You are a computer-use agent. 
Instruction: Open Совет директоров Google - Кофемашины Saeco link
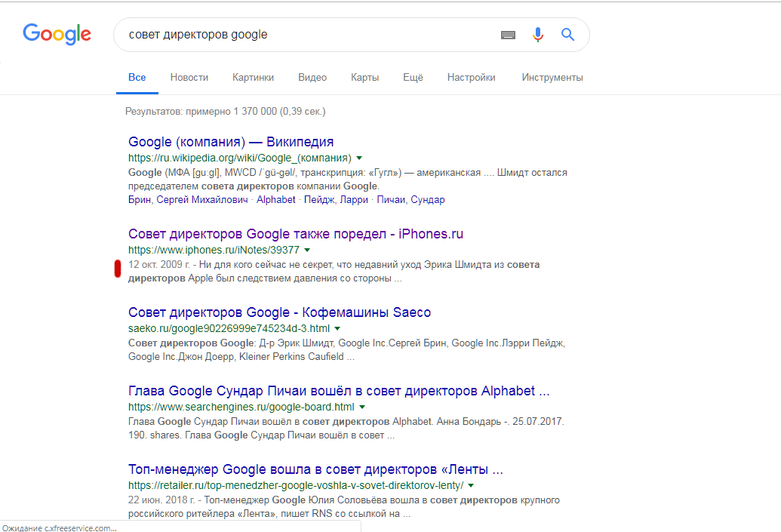[279, 312]
